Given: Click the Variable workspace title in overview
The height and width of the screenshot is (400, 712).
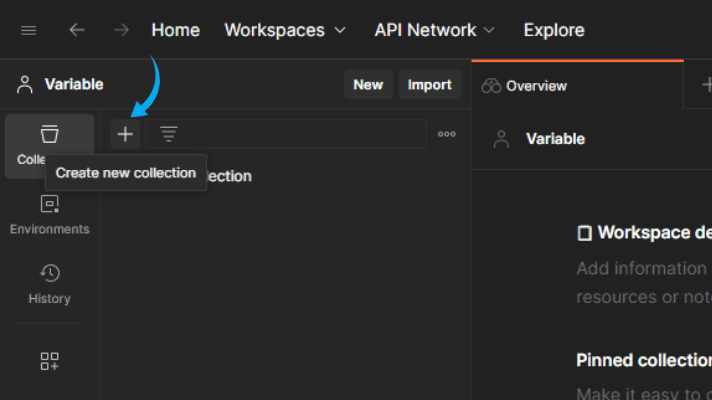Looking at the screenshot, I should tap(555, 139).
